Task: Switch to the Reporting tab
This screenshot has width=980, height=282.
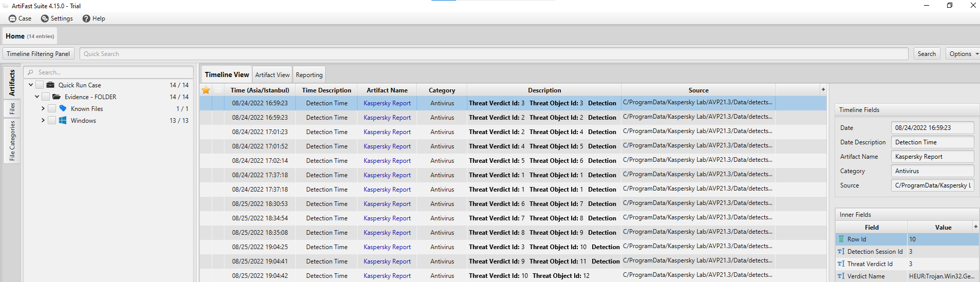Action: pos(309,74)
